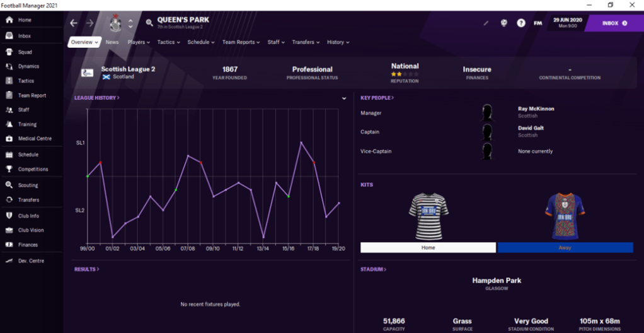The image size is (644, 333).
Task: Open the help question mark icon
Action: tap(521, 23)
